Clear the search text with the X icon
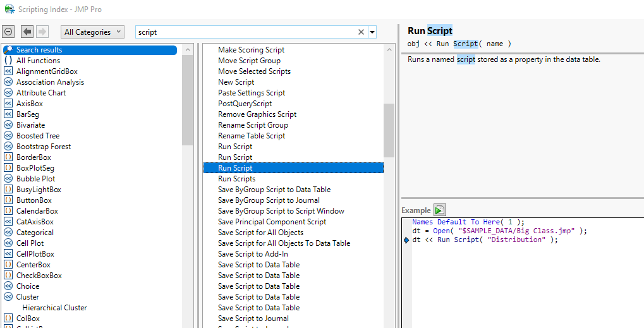Viewport: 644px width, 328px height. pos(361,32)
